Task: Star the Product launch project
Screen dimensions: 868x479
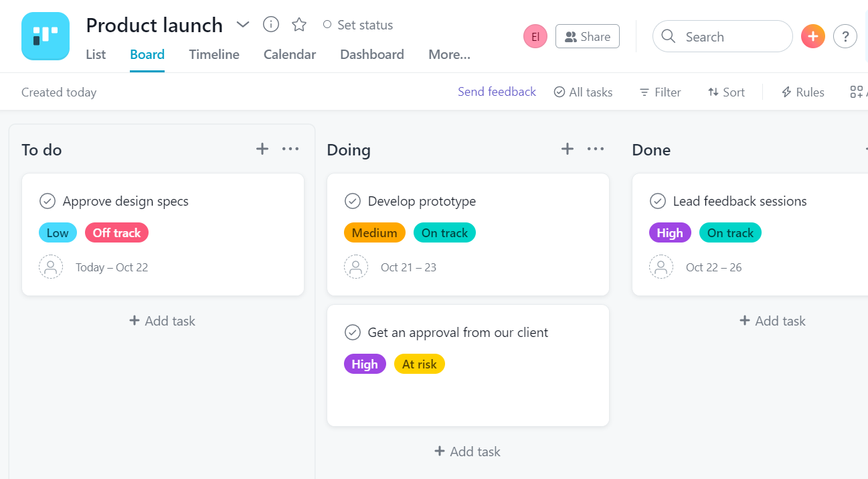Action: pos(298,24)
